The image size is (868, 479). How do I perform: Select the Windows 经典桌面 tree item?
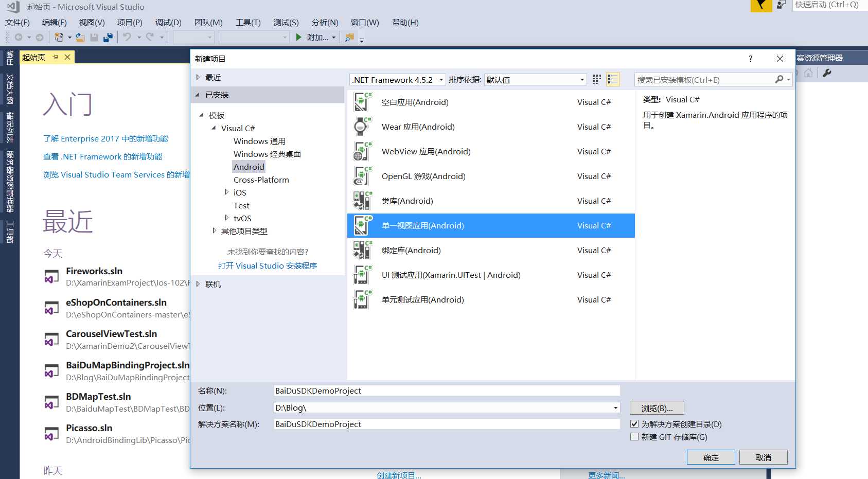[267, 154]
